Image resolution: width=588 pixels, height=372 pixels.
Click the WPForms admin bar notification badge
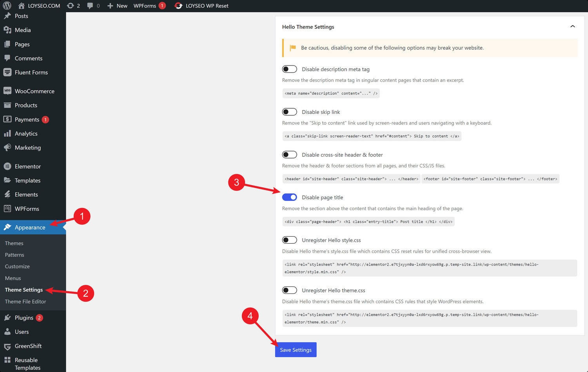tap(162, 5)
